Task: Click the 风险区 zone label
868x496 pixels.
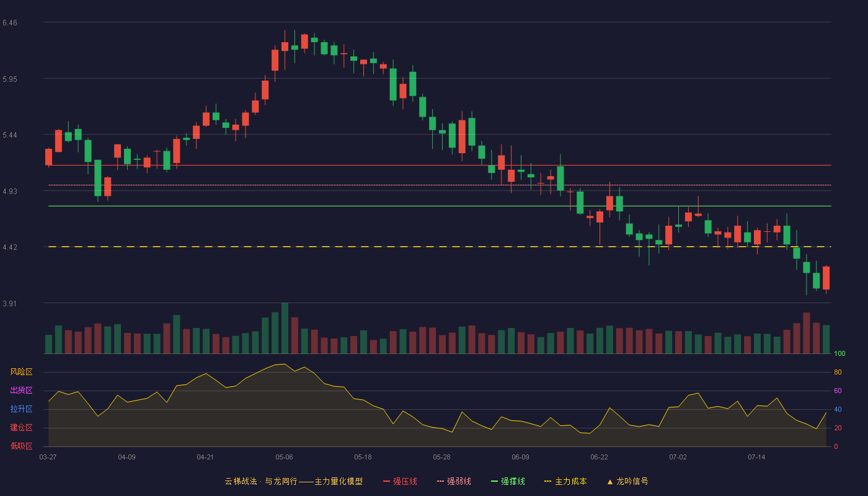Action: [x=21, y=372]
